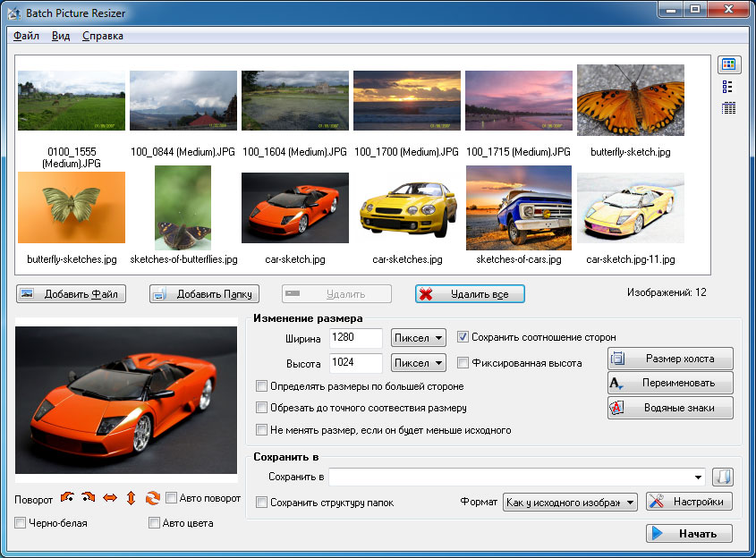Viewport: 756px width, 558px height.
Task: Open the Сохранить в path dropdown
Action: [x=698, y=477]
